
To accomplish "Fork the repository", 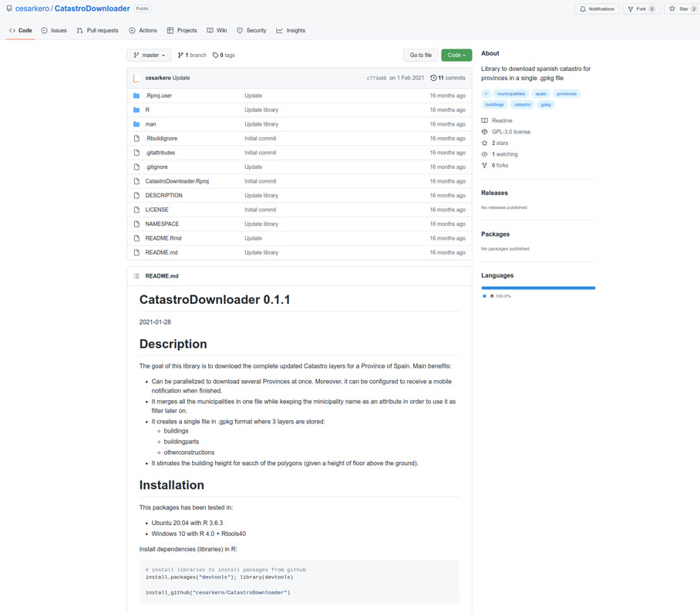I will tap(641, 9).
